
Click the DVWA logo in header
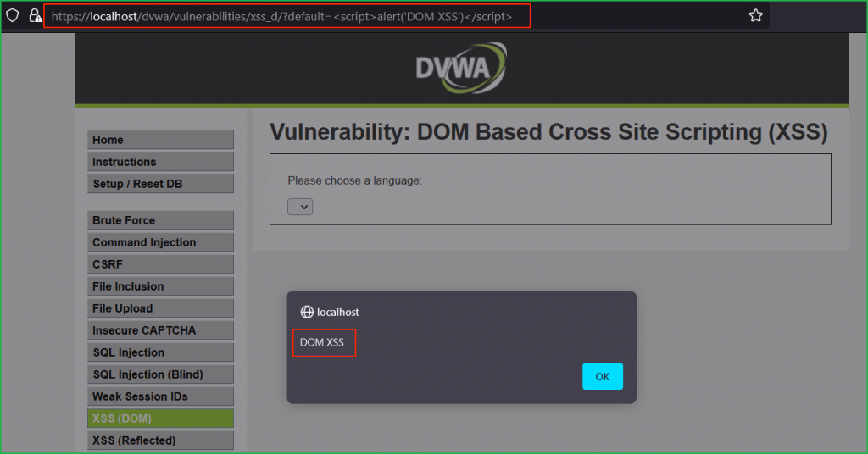click(x=461, y=68)
